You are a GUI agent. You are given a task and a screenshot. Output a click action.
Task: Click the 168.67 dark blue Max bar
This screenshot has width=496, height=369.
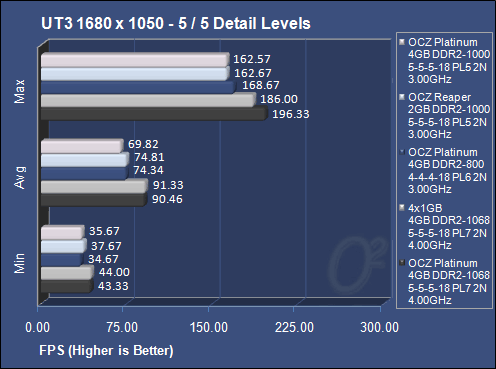[138, 87]
